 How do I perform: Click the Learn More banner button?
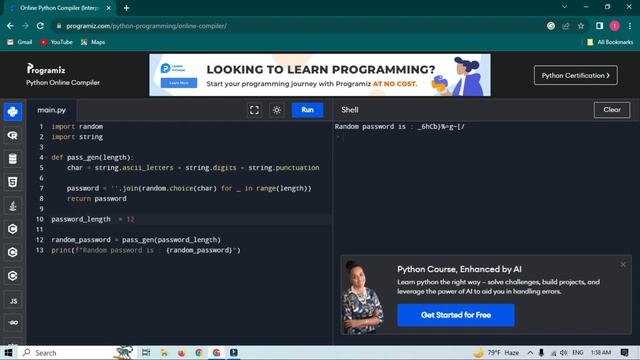pos(179,83)
